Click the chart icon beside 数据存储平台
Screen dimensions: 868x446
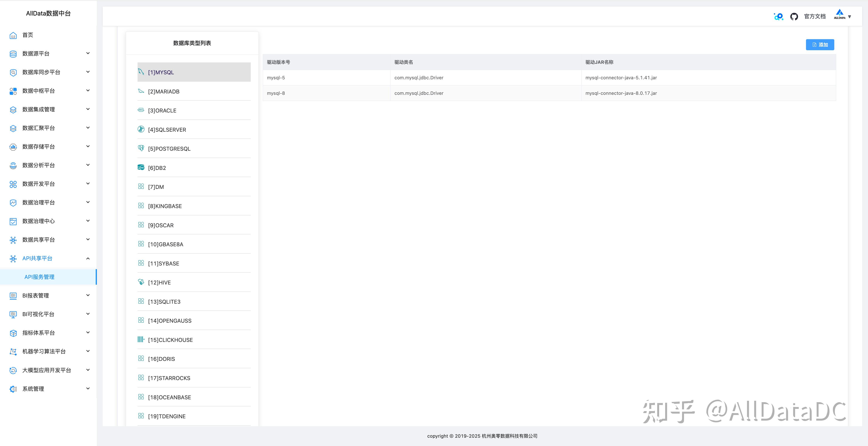(13, 147)
